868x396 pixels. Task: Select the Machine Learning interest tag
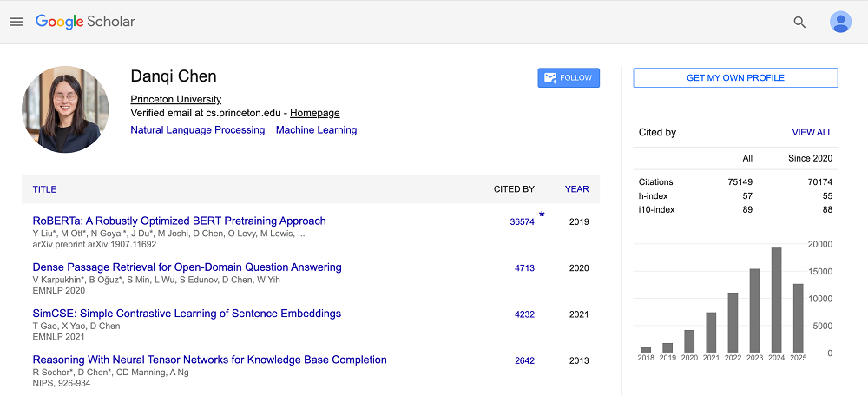316,130
